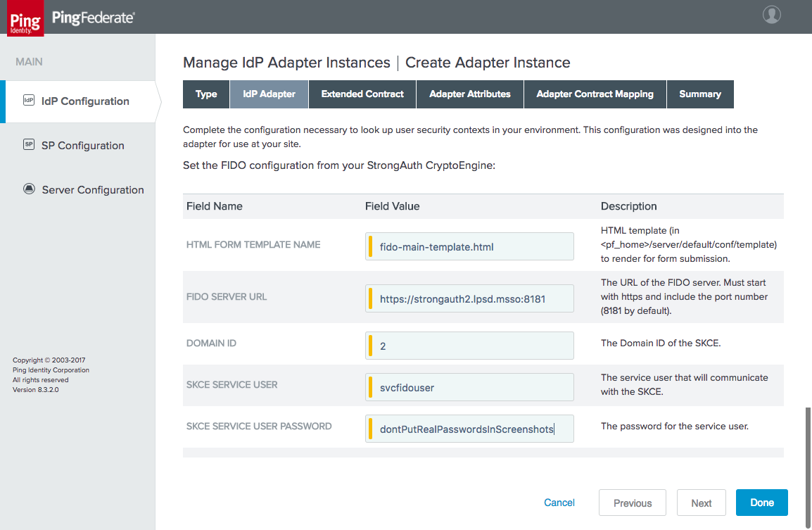Screen dimensions: 812x530
Task: Click the 'Manage IdP Adapter Instances' heading
Action: click(286, 63)
